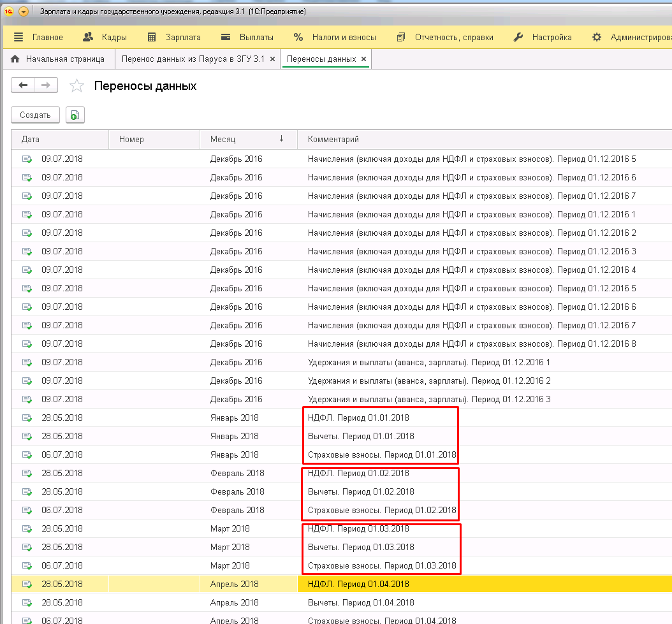The image size is (672, 624).
Task: Click the 1C logo icon in title bar
Action: [9, 11]
